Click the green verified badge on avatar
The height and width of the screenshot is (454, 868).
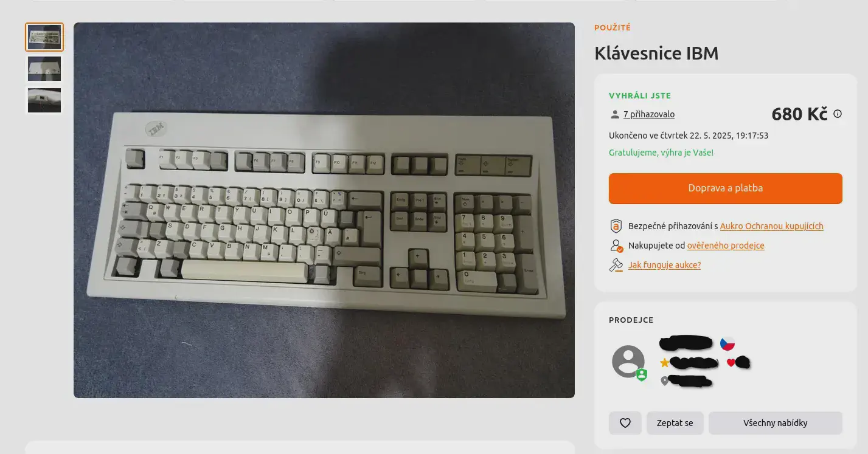coord(641,375)
